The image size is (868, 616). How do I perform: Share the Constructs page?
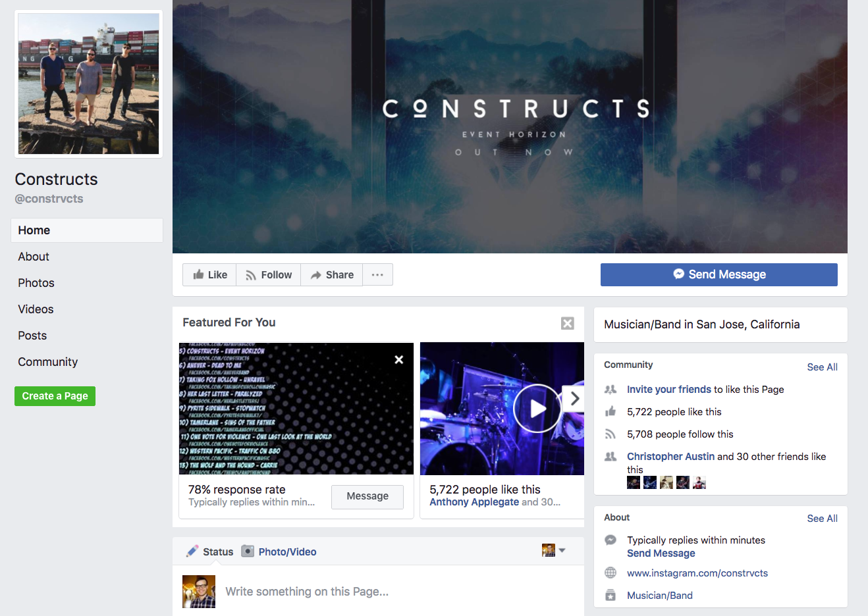(x=332, y=275)
